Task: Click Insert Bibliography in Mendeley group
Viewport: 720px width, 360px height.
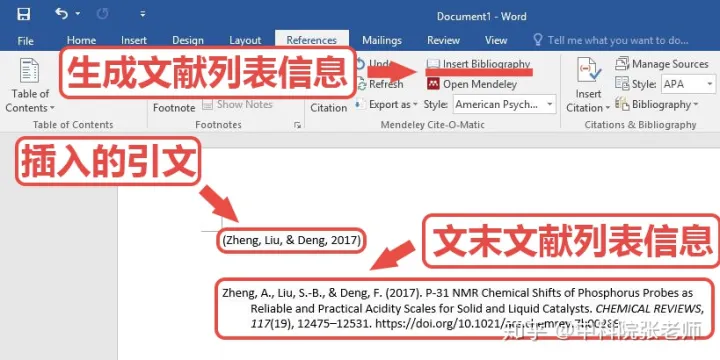Action: click(478, 64)
